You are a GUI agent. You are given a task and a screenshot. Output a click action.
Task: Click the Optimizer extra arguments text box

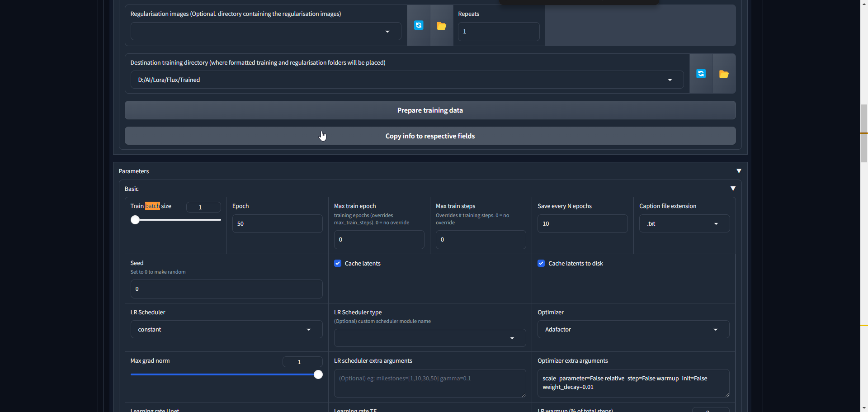click(x=633, y=383)
